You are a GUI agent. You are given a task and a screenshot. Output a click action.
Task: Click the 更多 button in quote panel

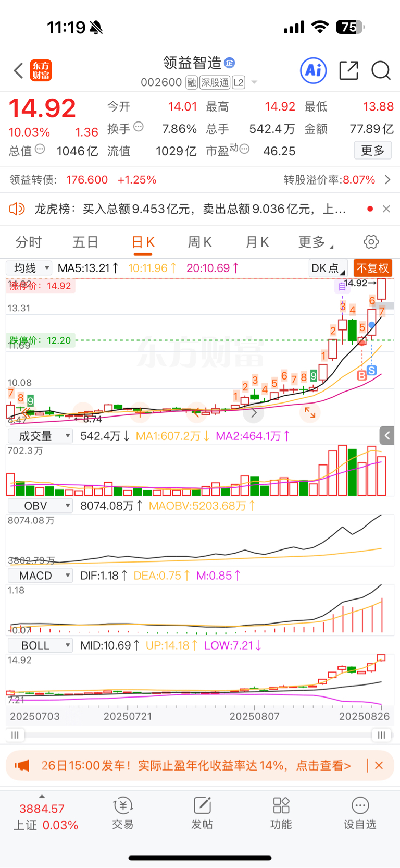coord(373,151)
